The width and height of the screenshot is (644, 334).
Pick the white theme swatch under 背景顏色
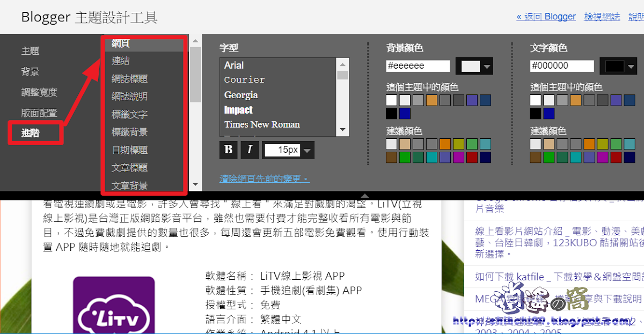(x=391, y=100)
